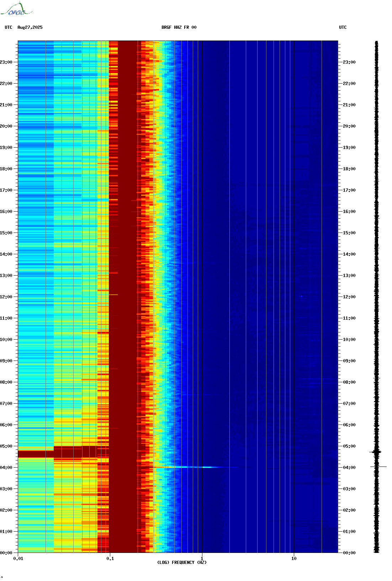392x581 pixels.
Task: Click the 1 Hz frequency axis label
Action: [x=202, y=559]
